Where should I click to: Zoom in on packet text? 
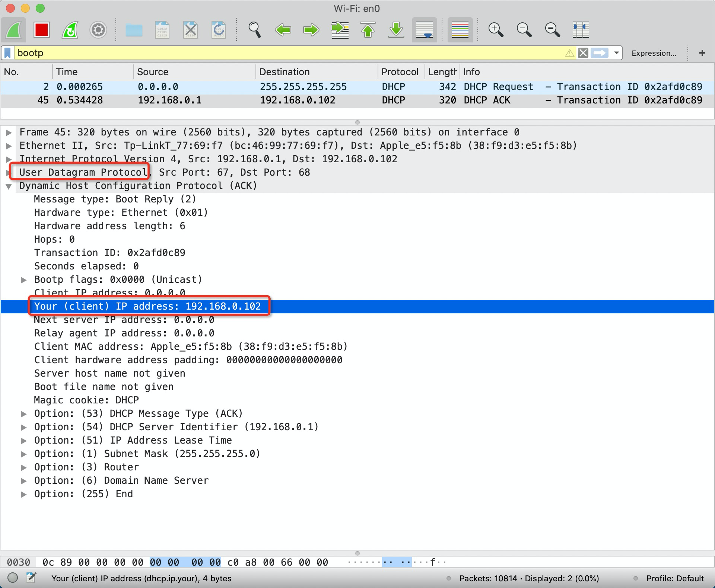click(496, 30)
